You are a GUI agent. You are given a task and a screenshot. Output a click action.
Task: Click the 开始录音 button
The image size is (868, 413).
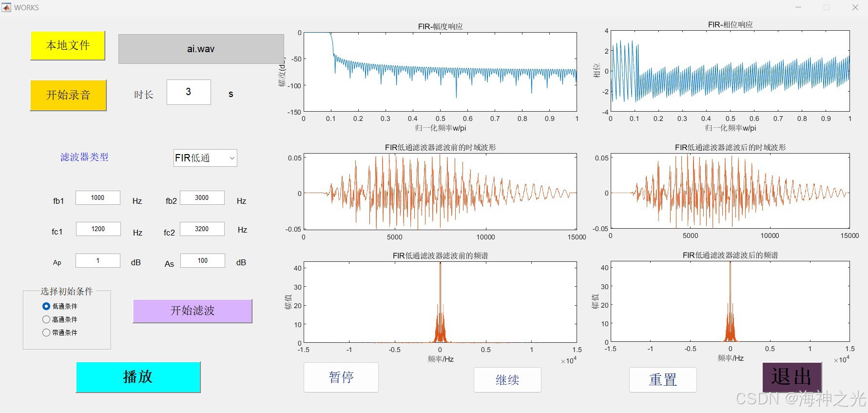(68, 95)
